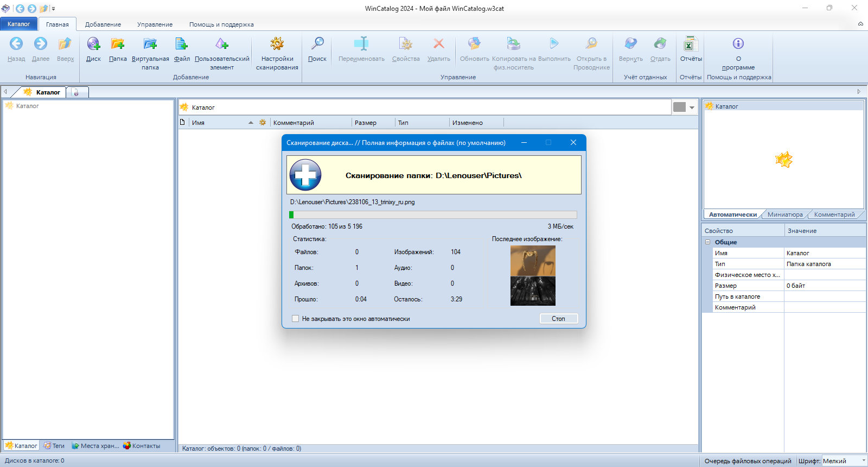Click the Каталог document tab
Screen dimensions: 868x467
point(43,92)
